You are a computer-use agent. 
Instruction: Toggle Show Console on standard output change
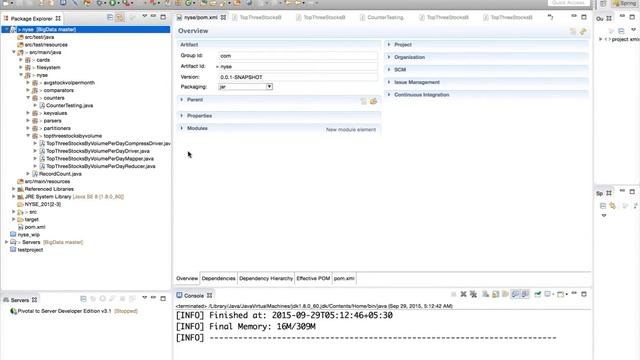515,294
